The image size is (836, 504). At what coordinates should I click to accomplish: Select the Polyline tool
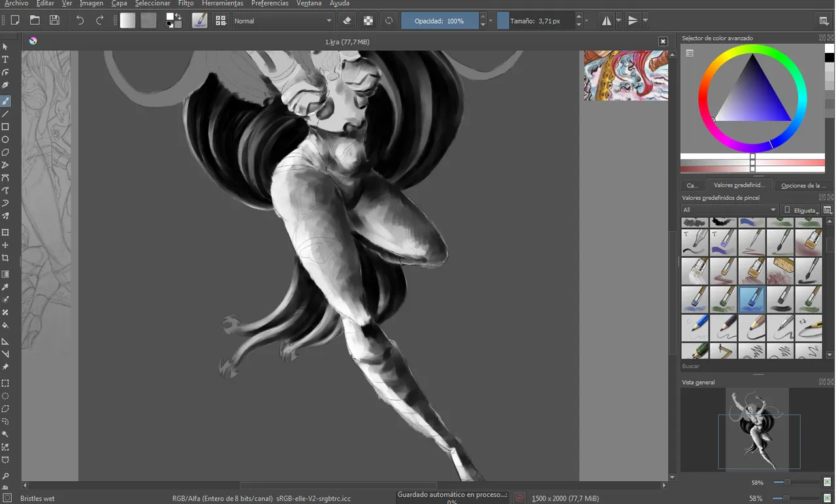(x=5, y=165)
